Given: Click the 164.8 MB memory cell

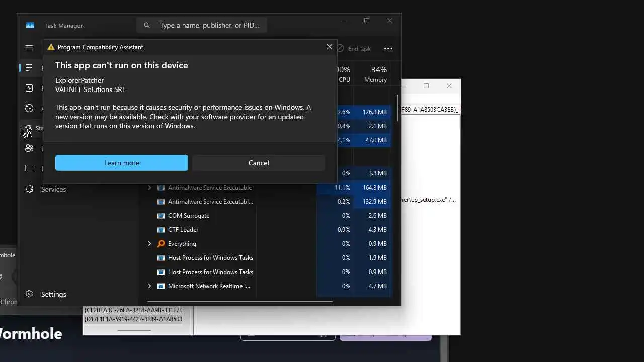Looking at the screenshot, I should 372,188.
